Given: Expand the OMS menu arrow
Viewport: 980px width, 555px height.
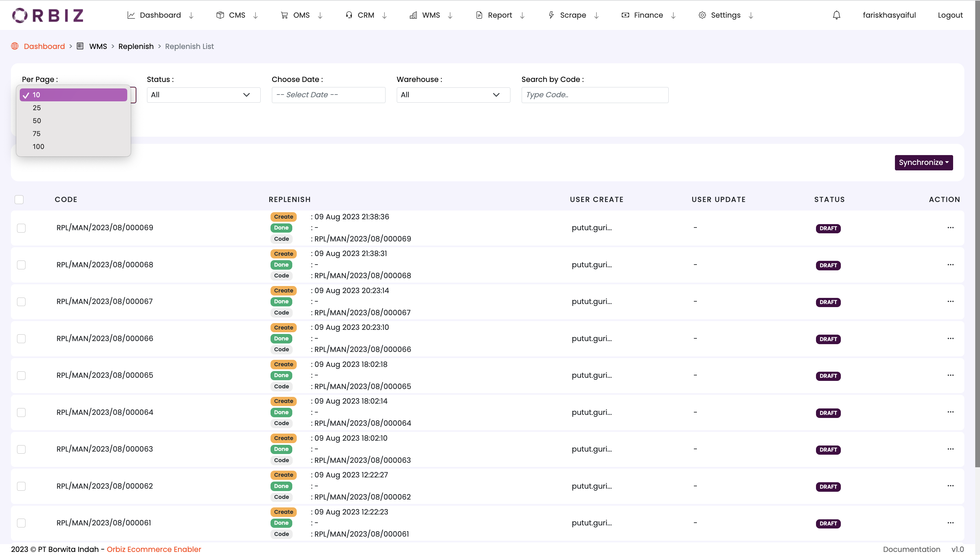Looking at the screenshot, I should tap(320, 15).
